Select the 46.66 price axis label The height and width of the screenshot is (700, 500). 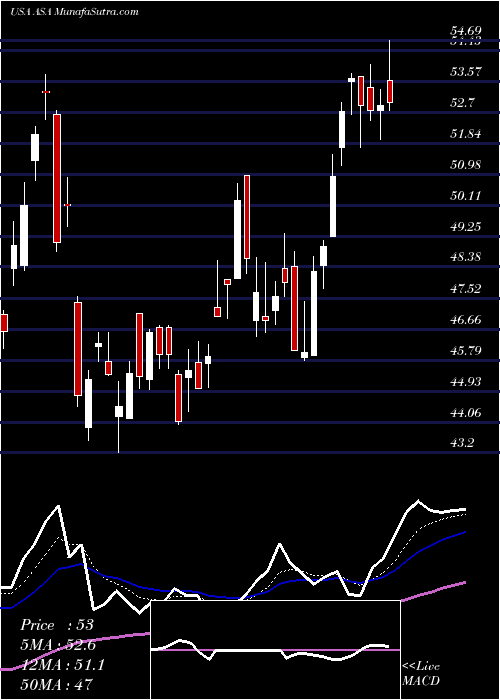pyautogui.click(x=466, y=320)
